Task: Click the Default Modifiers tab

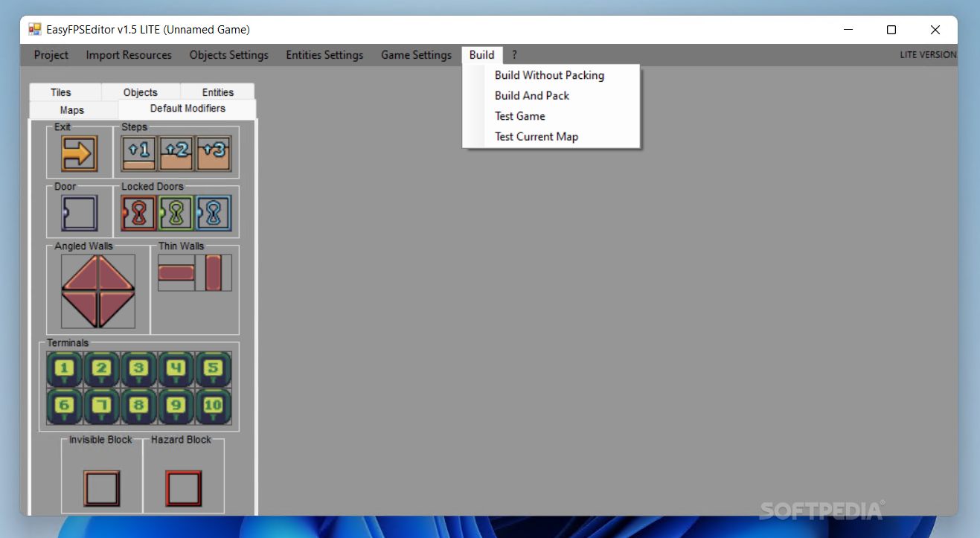Action: pos(188,109)
